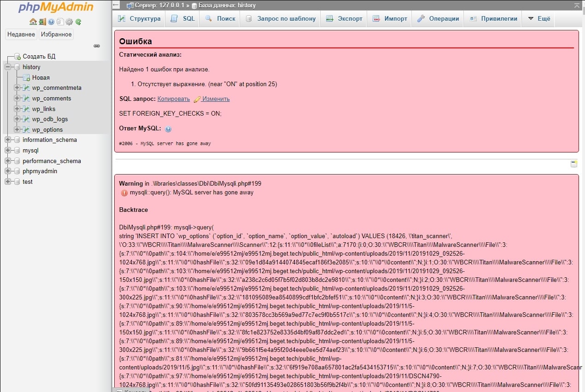585x392 pixels.
Task: Open the Экспорт tab
Action: 344,18
